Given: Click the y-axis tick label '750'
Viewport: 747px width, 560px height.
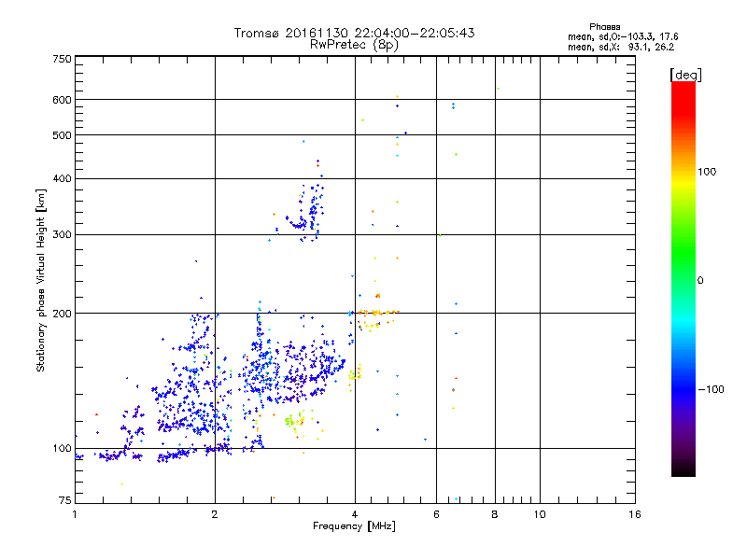Looking at the screenshot, I should tap(62, 59).
